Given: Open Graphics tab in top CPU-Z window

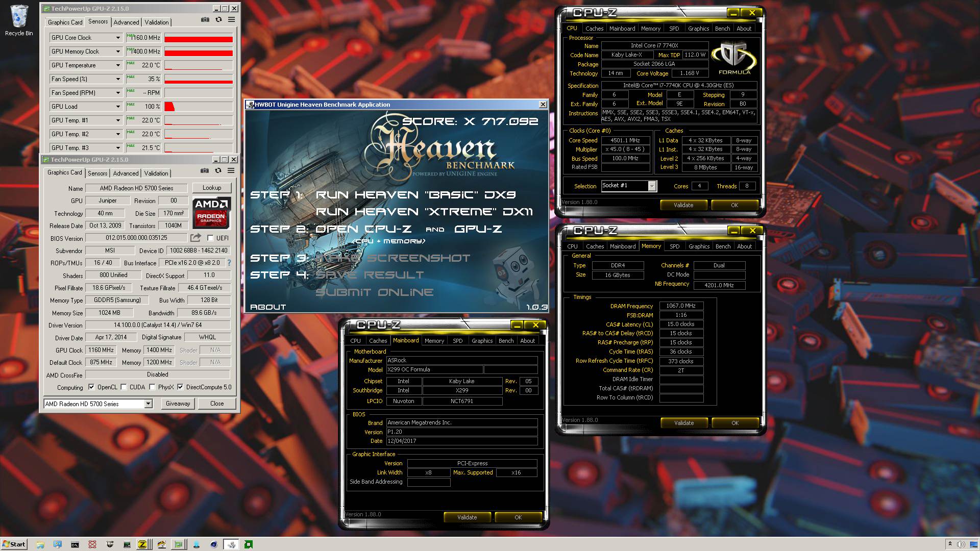Looking at the screenshot, I should (x=698, y=29).
